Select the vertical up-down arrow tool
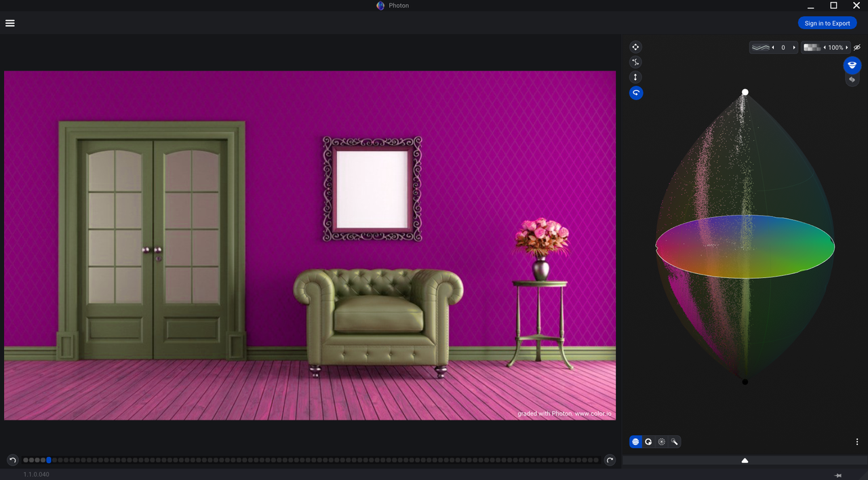This screenshot has height=480, width=868. click(x=635, y=77)
